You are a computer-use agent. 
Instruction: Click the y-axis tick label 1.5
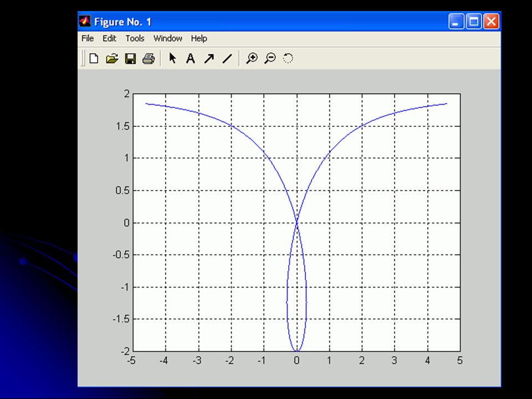click(x=122, y=126)
